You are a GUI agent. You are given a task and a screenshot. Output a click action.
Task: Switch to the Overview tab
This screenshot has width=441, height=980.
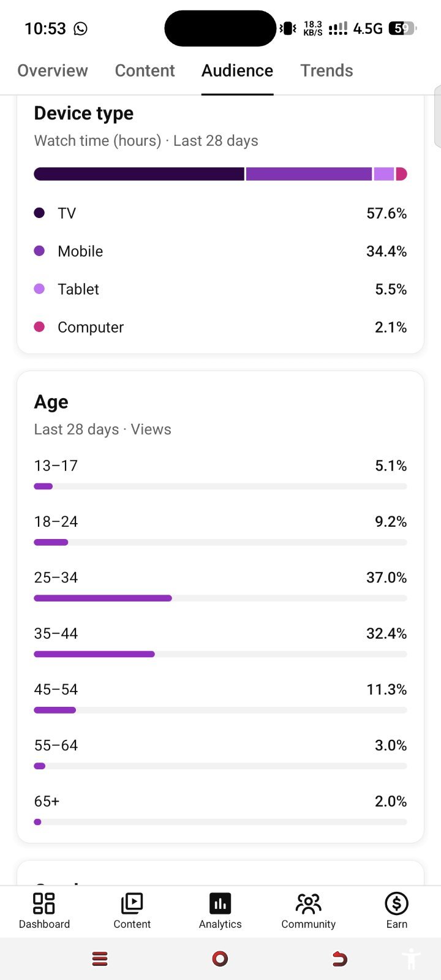53,70
